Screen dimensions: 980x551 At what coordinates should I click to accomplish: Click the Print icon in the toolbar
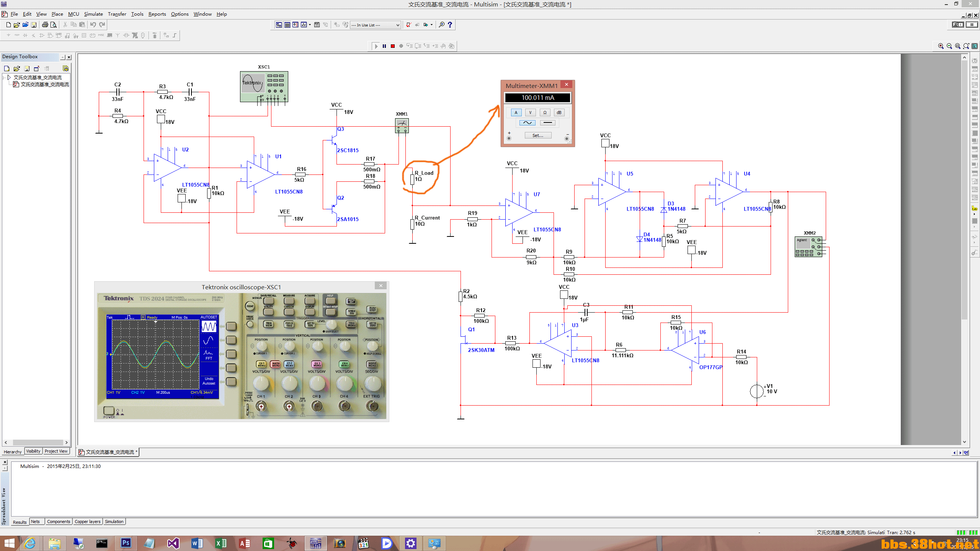point(45,24)
